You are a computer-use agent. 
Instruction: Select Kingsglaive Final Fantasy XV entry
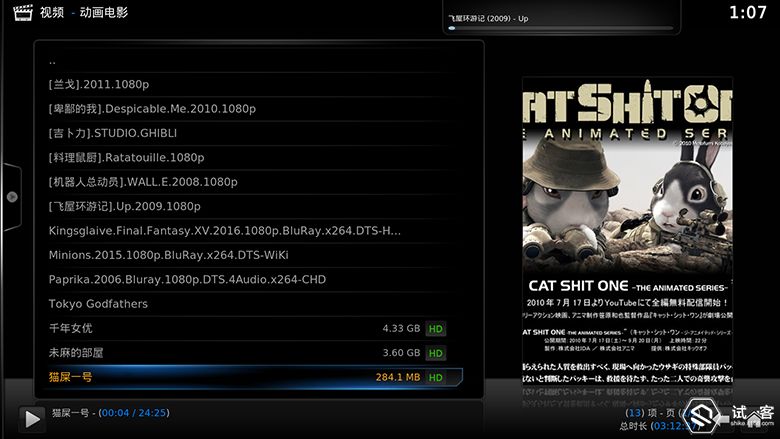(224, 231)
